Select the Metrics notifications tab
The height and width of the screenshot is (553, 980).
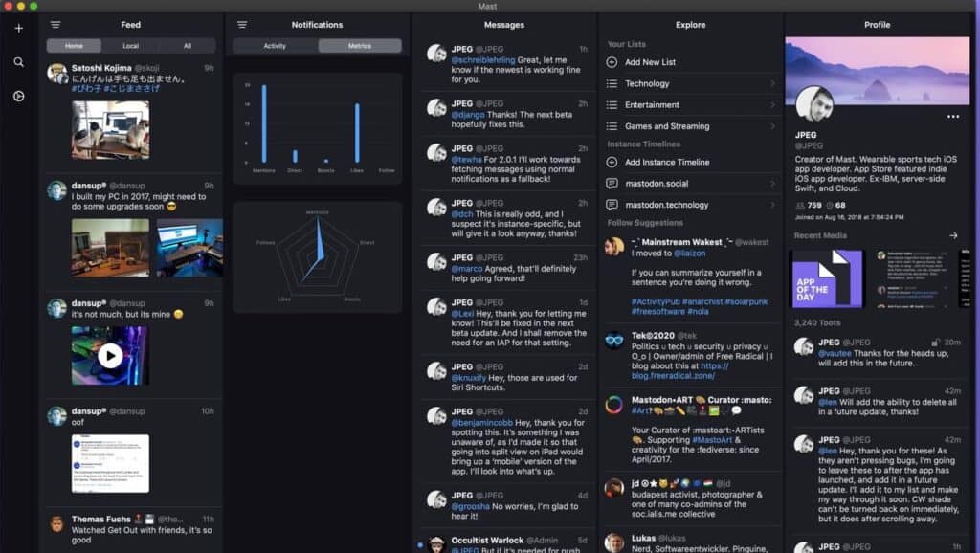point(359,46)
